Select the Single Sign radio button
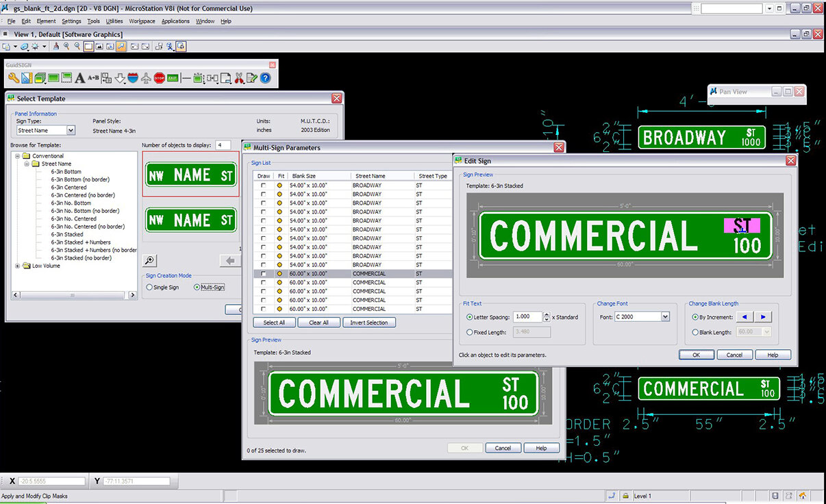The width and height of the screenshot is (826, 504). (150, 288)
